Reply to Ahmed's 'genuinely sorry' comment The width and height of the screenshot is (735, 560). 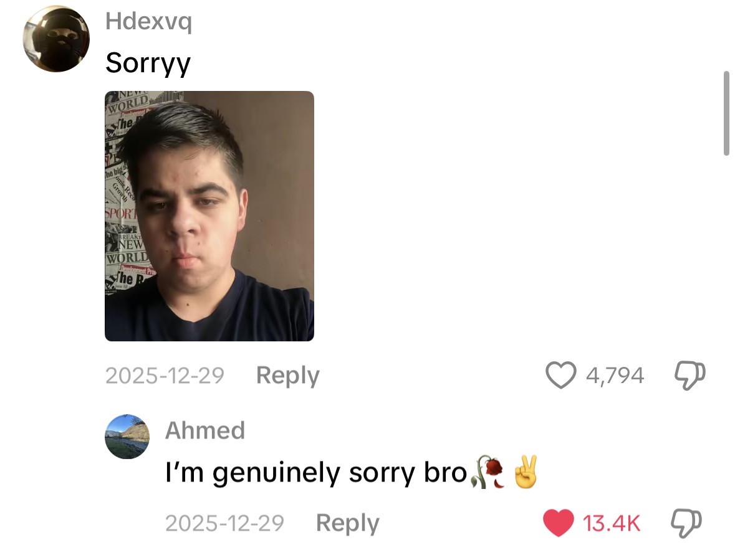[347, 523]
